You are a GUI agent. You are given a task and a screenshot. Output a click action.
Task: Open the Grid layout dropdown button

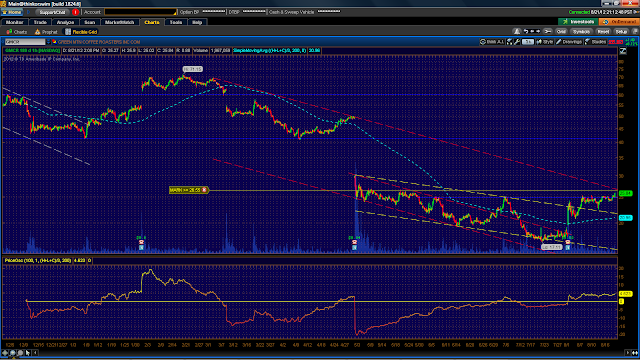click(562, 31)
